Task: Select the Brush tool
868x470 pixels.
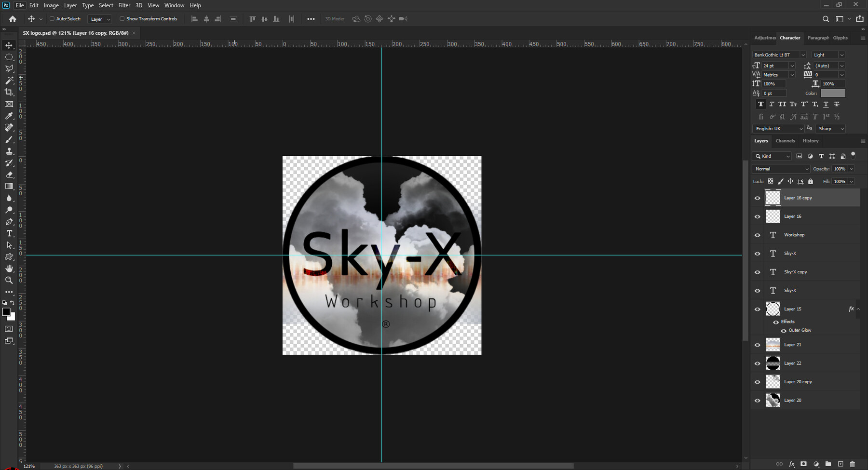Action: tap(9, 139)
